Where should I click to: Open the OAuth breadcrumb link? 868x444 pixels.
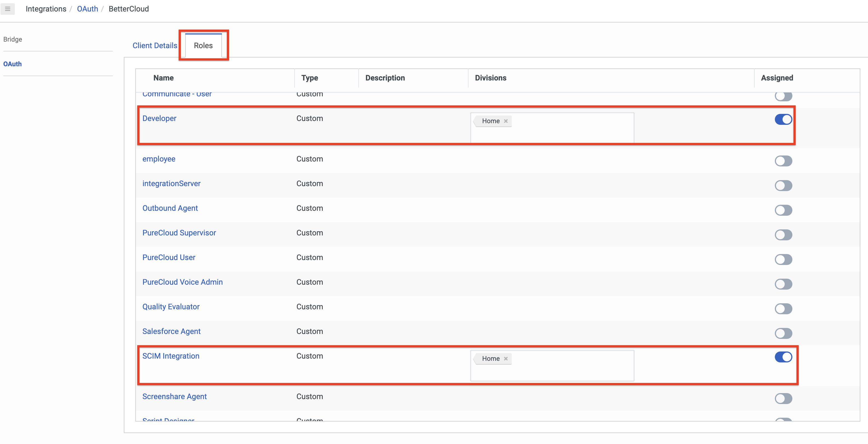point(87,9)
